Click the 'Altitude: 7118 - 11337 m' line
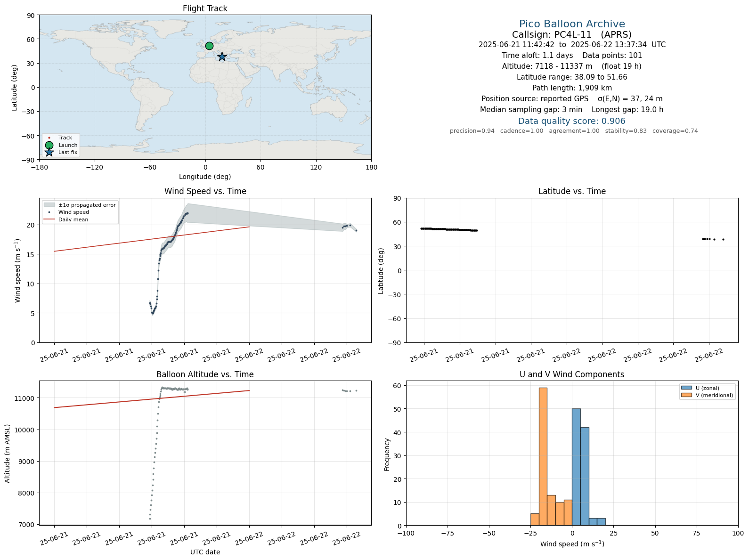Screen dimensions: 749x560 tap(572, 66)
